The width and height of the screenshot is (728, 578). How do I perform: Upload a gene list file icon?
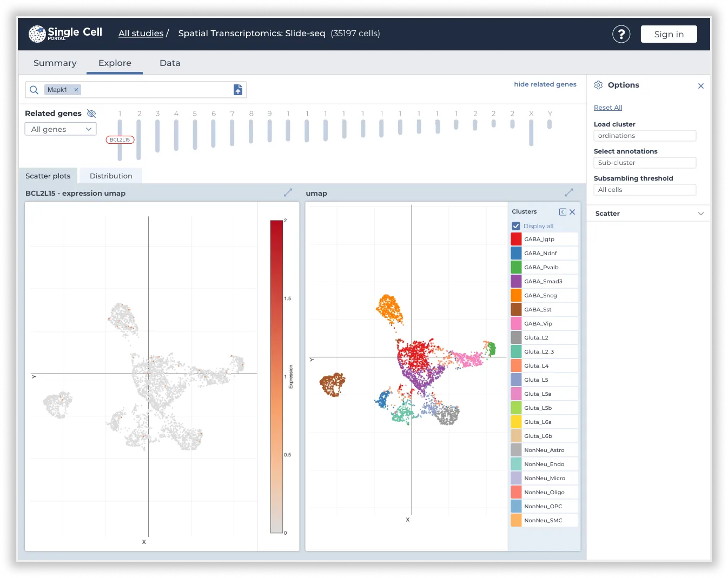click(x=238, y=90)
